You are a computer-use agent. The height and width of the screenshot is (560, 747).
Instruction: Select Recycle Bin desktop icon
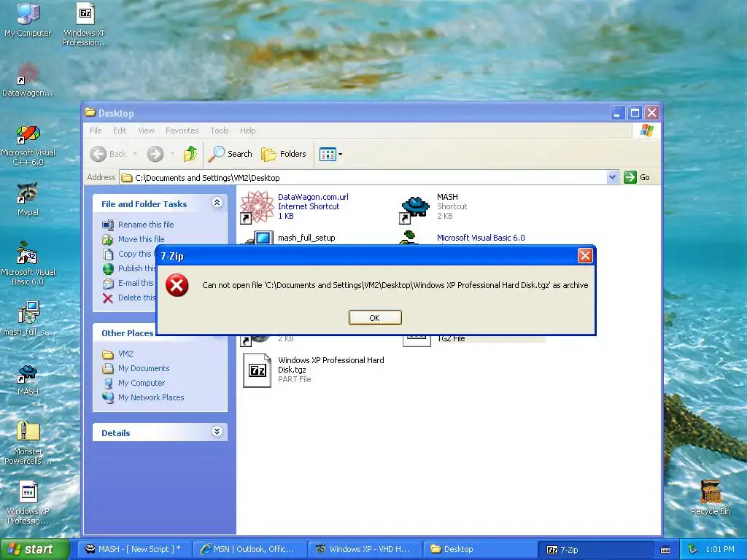[x=711, y=497]
